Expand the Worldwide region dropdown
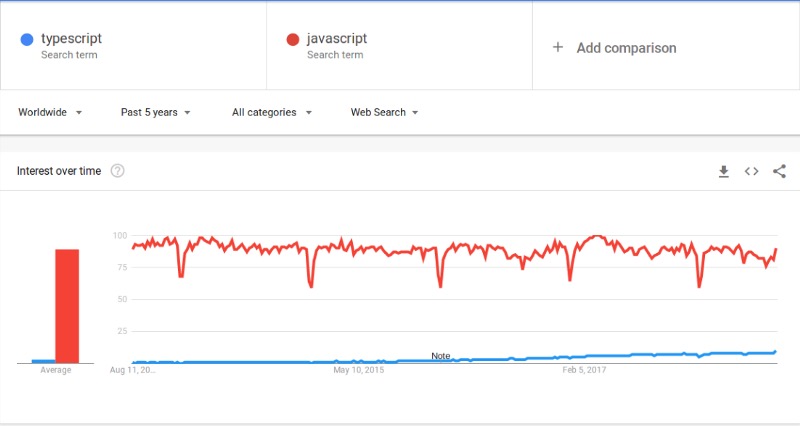Image resolution: width=800 pixels, height=426 pixels. (50, 112)
